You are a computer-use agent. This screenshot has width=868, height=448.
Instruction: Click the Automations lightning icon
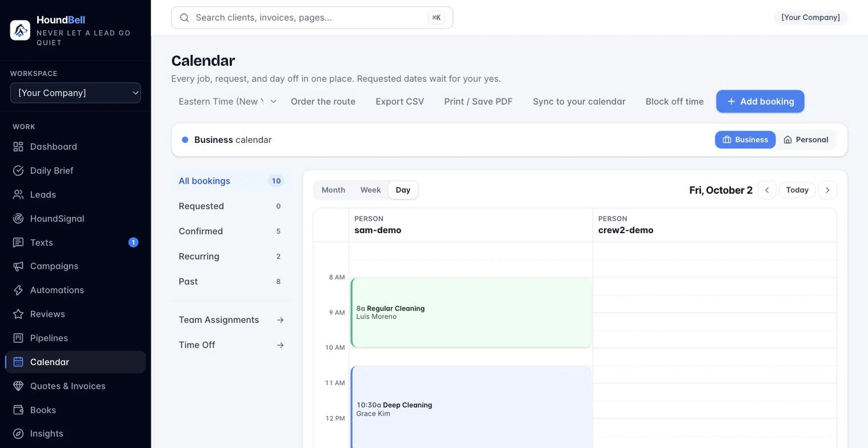point(18,290)
